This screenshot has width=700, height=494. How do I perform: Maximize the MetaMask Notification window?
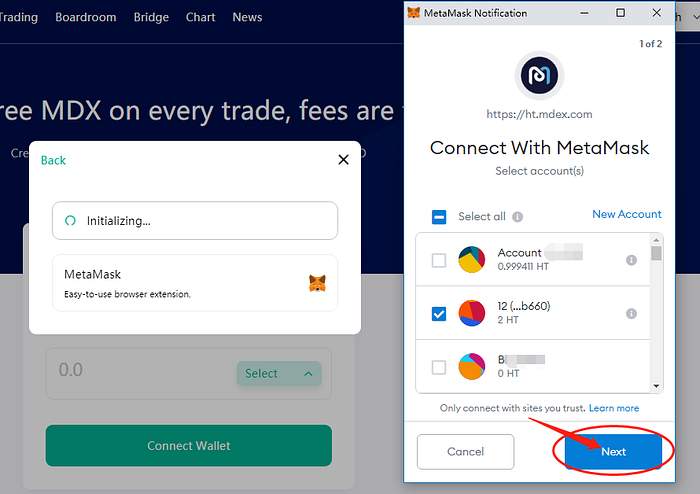tap(621, 13)
